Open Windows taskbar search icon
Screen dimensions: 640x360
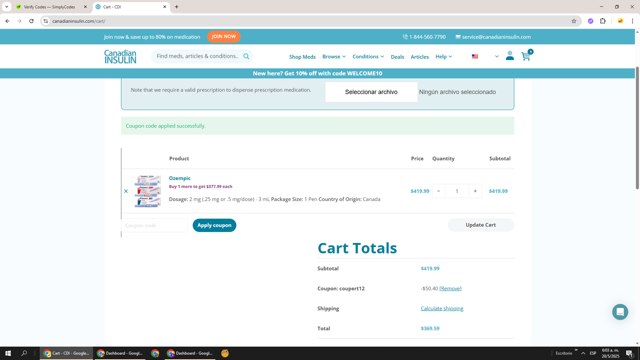point(24,353)
